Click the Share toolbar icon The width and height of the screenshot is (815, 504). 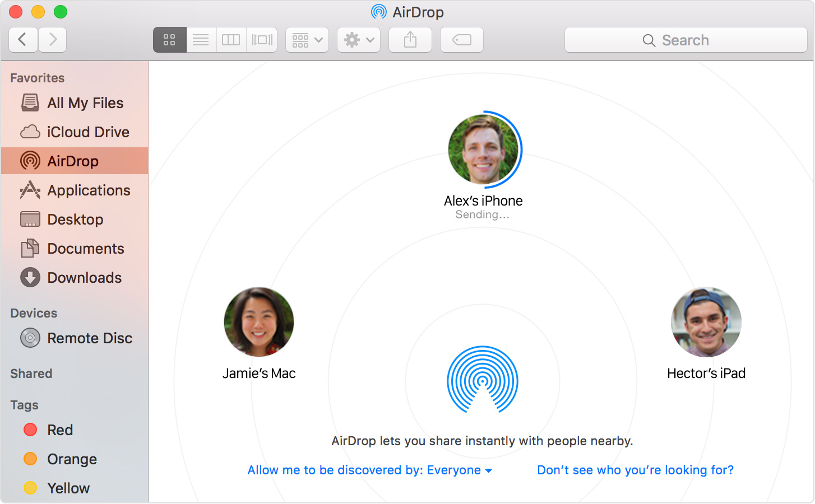410,40
